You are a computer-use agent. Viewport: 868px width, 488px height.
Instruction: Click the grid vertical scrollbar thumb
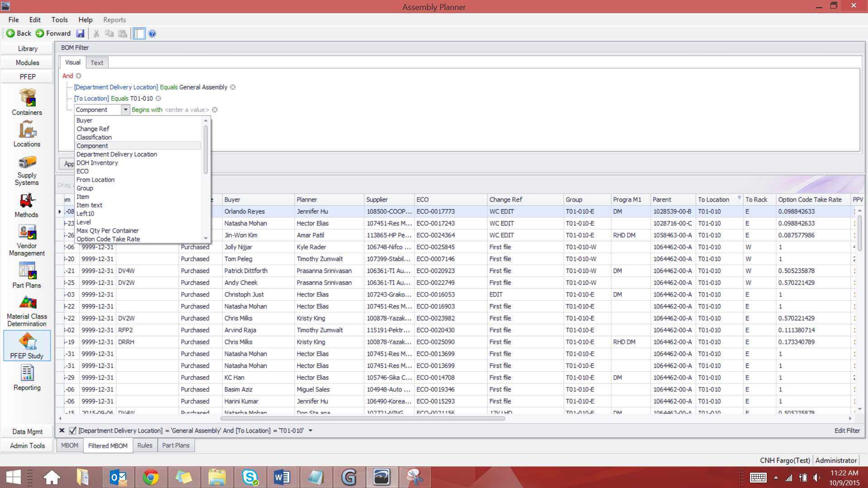(x=859, y=233)
